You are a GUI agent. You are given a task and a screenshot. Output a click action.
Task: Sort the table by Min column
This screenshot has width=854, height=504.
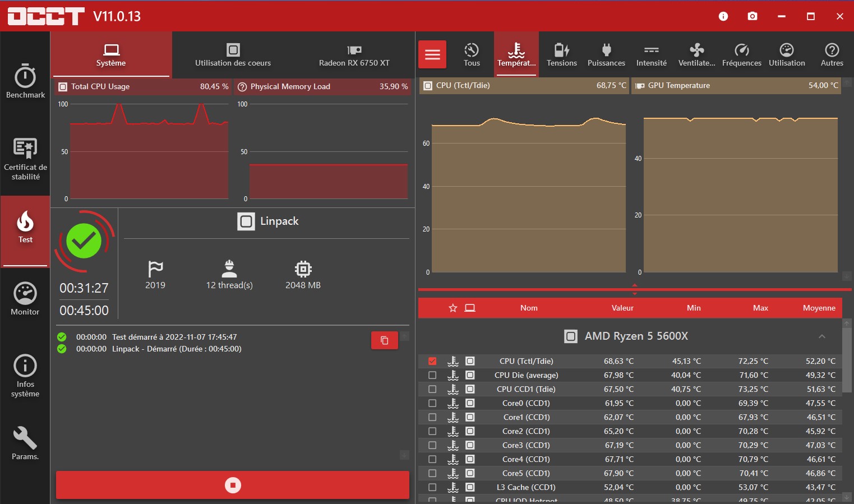[x=694, y=308]
